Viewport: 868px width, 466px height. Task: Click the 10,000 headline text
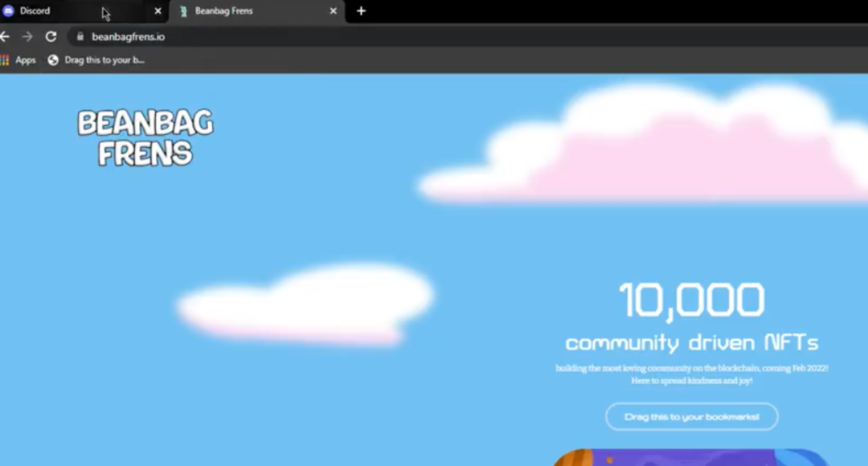coord(691,300)
